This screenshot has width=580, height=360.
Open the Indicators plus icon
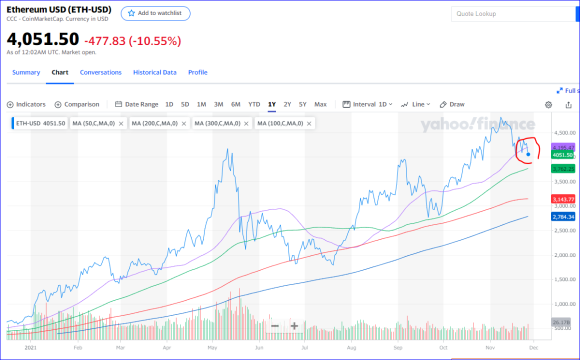10,105
